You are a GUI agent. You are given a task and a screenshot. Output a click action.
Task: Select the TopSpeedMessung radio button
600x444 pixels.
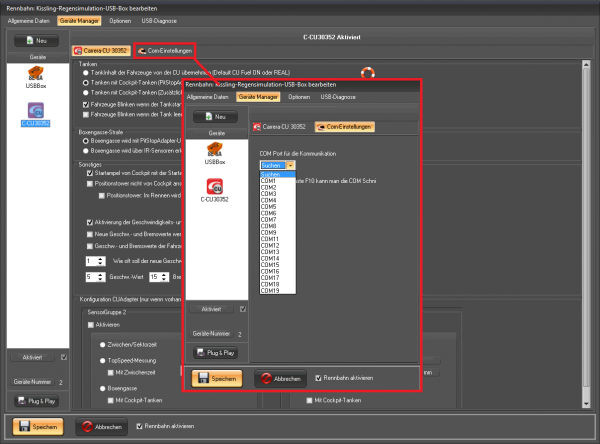103,361
